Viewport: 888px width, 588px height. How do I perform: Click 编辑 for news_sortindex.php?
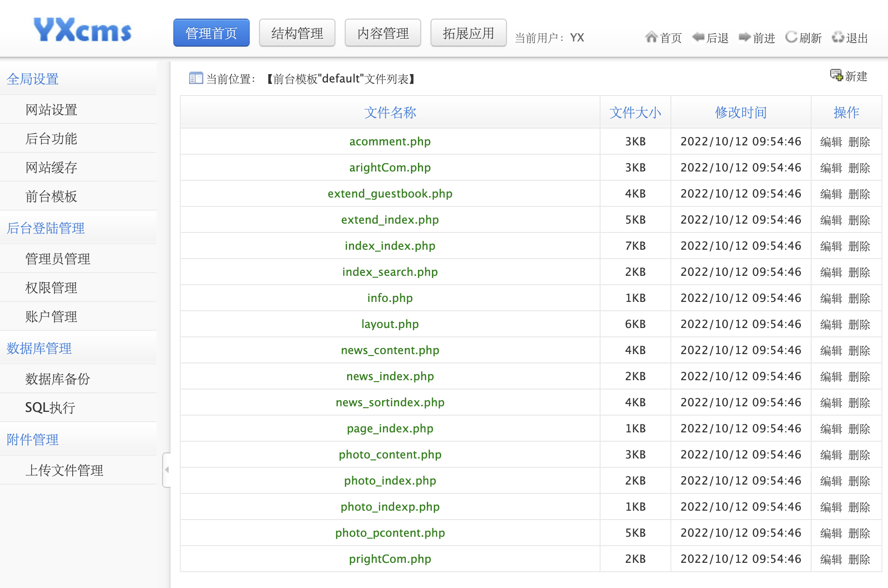[831, 403]
